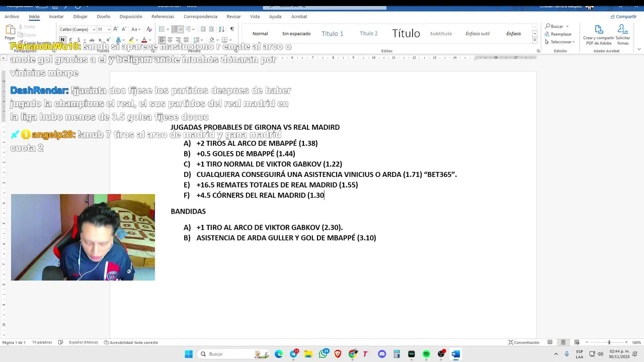644x362 pixels.
Task: Toggle italic (K) formatting
Action: pos(70,40)
